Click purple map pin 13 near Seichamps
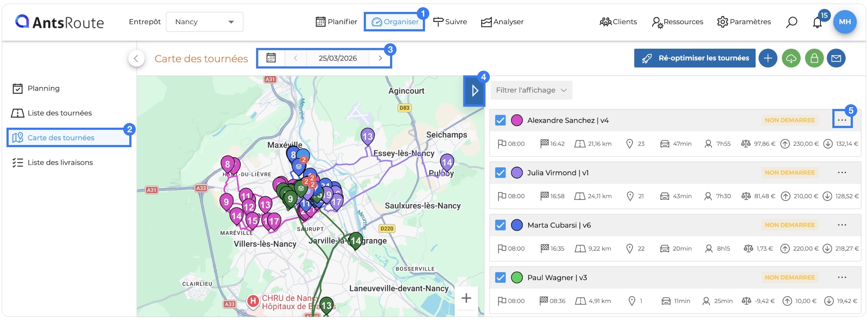Screen dimensions: 868x321 tap(367, 137)
